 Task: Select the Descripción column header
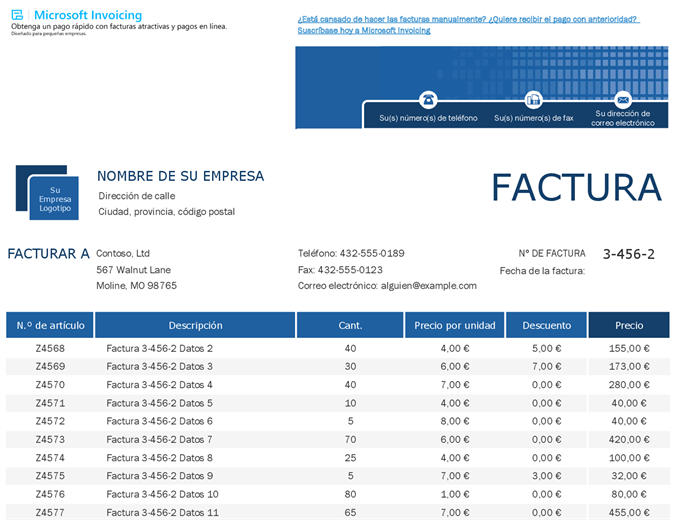tap(195, 325)
